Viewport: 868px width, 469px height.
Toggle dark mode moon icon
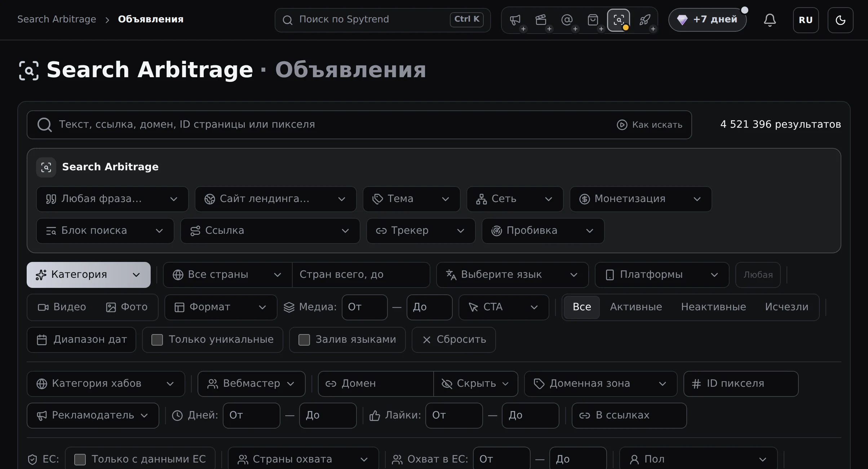click(840, 20)
